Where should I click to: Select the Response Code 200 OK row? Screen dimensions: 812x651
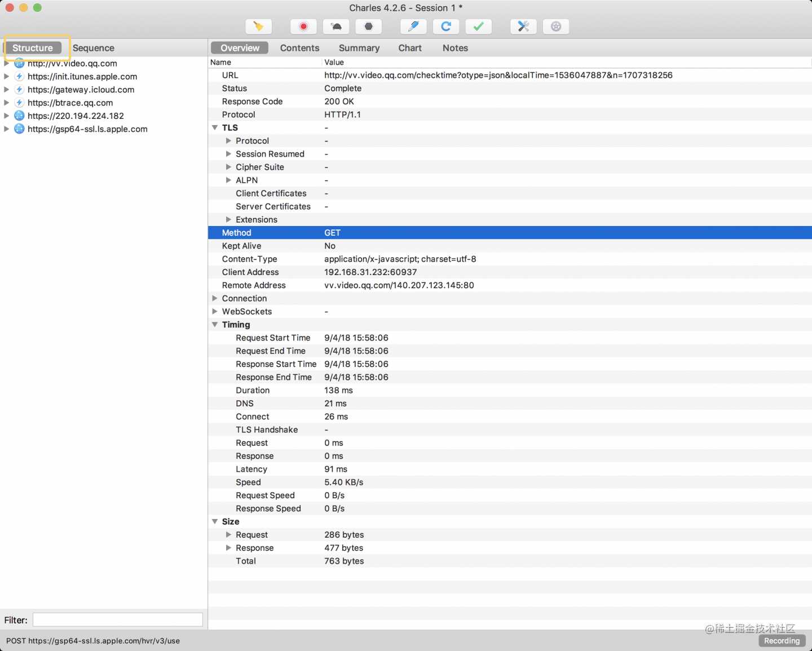coord(510,101)
